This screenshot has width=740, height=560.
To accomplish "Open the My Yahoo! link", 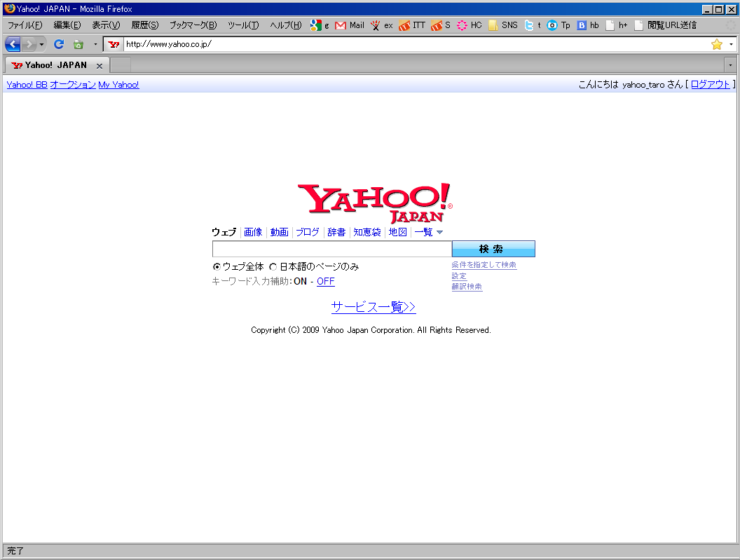I will [x=118, y=85].
